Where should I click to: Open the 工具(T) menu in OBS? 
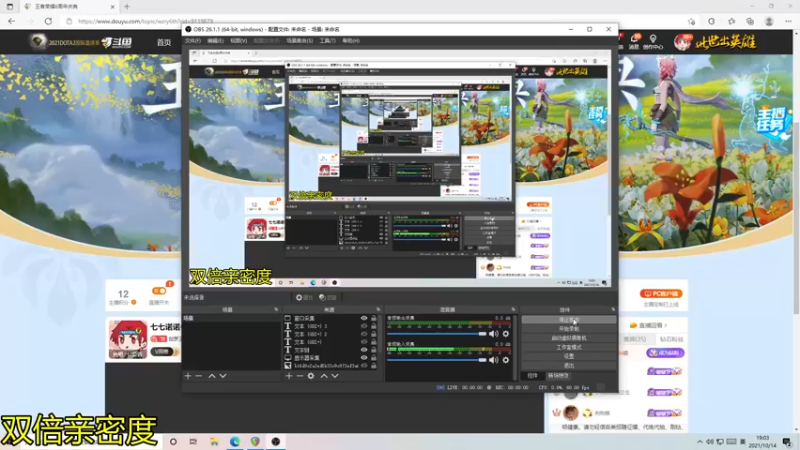[327, 41]
